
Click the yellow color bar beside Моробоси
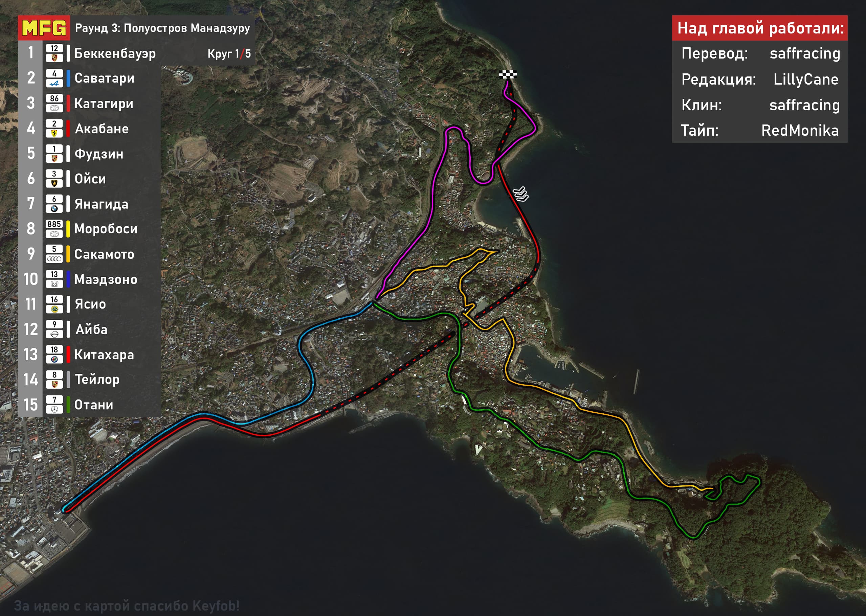click(68, 229)
